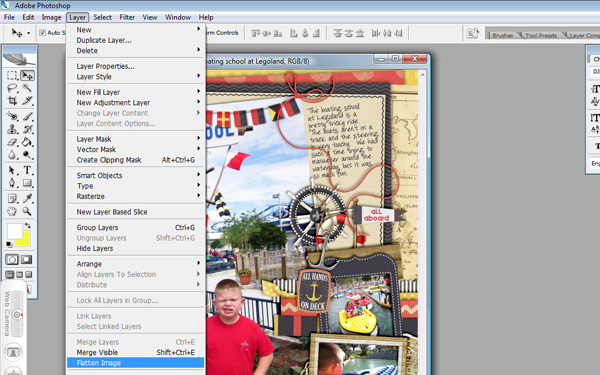Expand the New submenu

pyautogui.click(x=135, y=29)
